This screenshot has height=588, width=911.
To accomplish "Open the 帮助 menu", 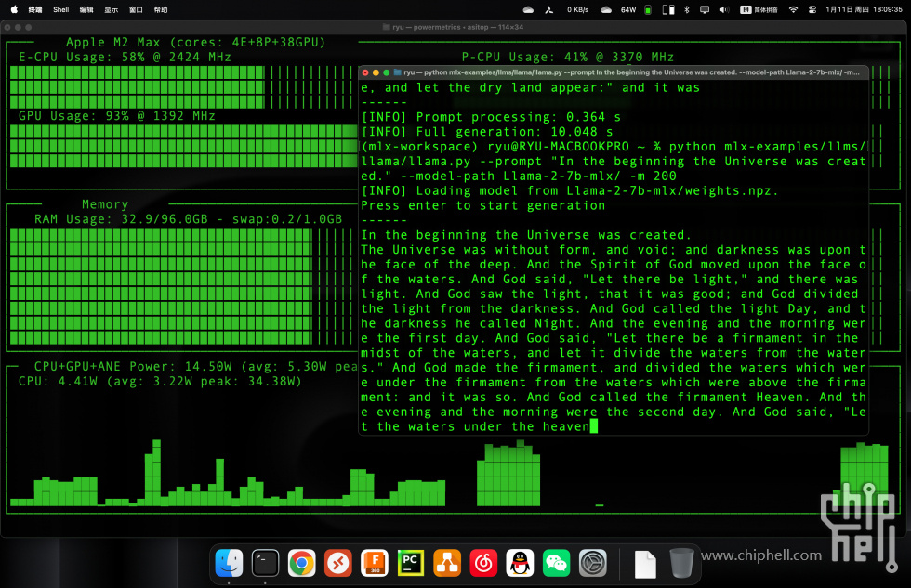I will 161,9.
